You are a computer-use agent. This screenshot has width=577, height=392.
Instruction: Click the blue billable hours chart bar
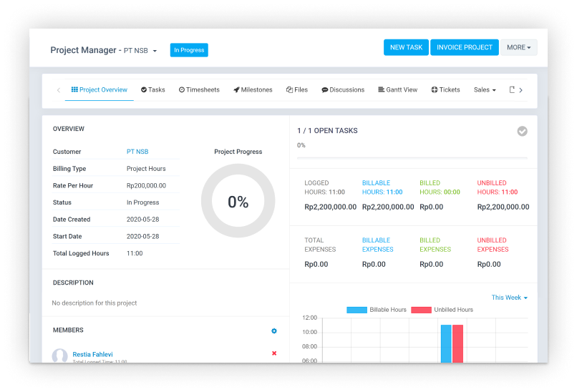446,344
